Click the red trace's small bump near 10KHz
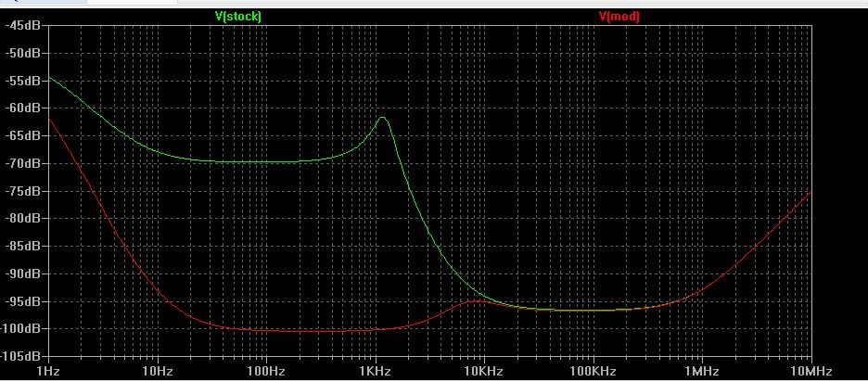The image size is (868, 382). (x=479, y=300)
